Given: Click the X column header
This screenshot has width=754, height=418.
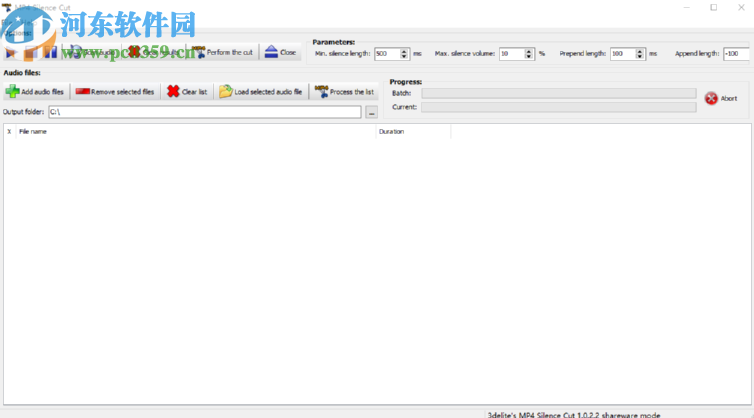Looking at the screenshot, I should coord(10,131).
